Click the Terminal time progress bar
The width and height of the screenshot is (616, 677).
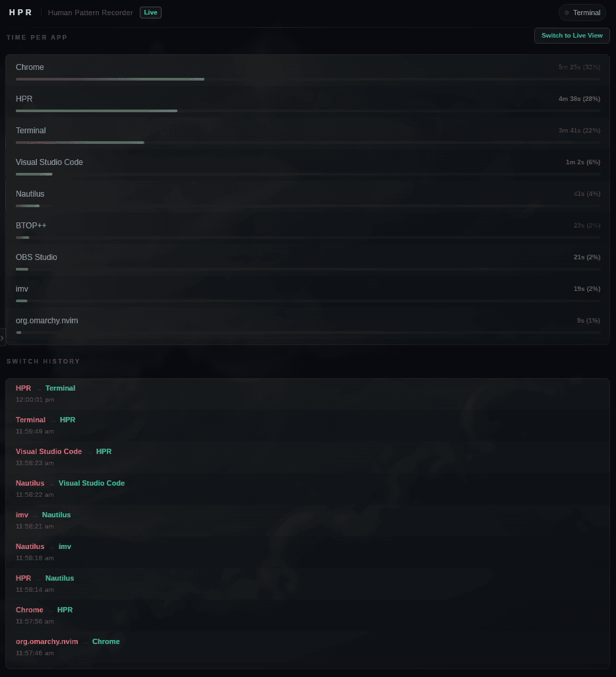[308, 143]
